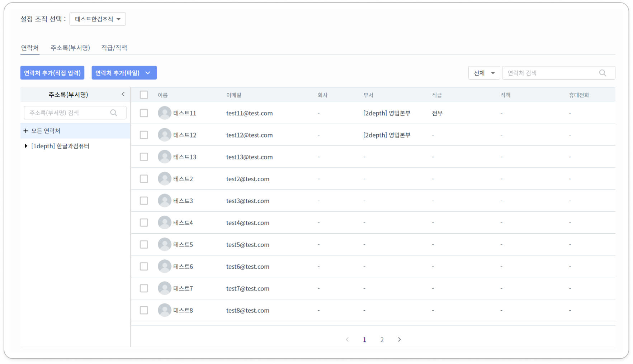Image resolution: width=633 pixels, height=364 pixels.
Task: Click email test13@test.com
Action: pos(249,157)
